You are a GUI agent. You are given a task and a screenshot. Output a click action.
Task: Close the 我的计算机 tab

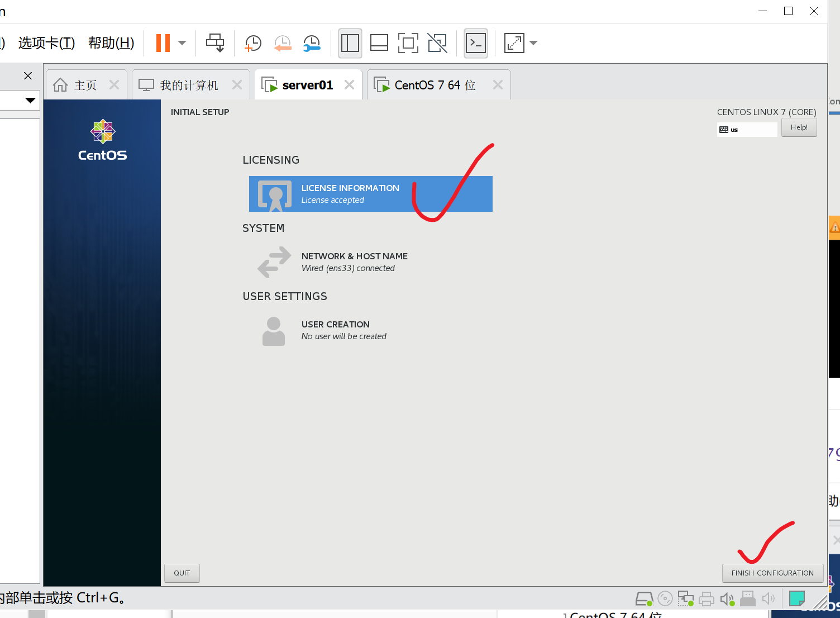[x=237, y=85]
